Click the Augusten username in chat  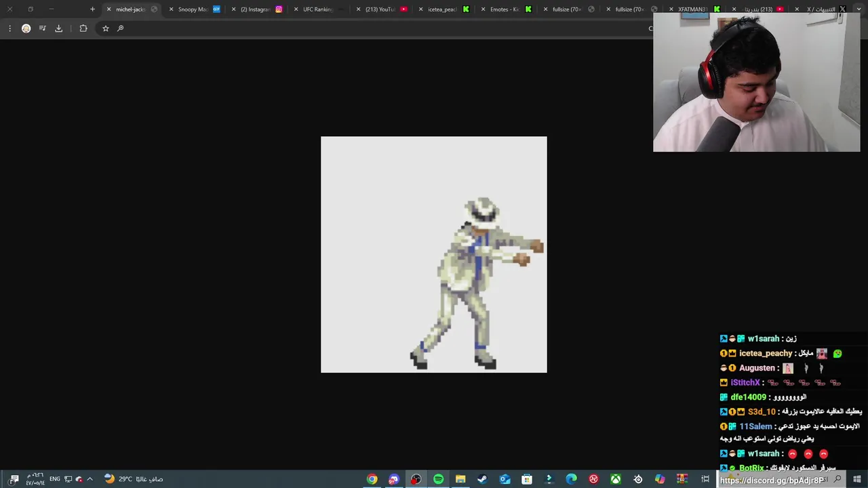pyautogui.click(x=757, y=368)
